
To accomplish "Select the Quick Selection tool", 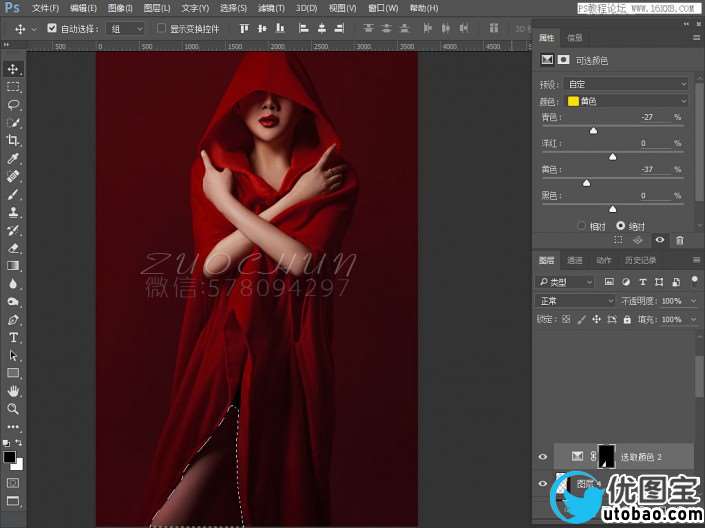I will pyautogui.click(x=13, y=122).
